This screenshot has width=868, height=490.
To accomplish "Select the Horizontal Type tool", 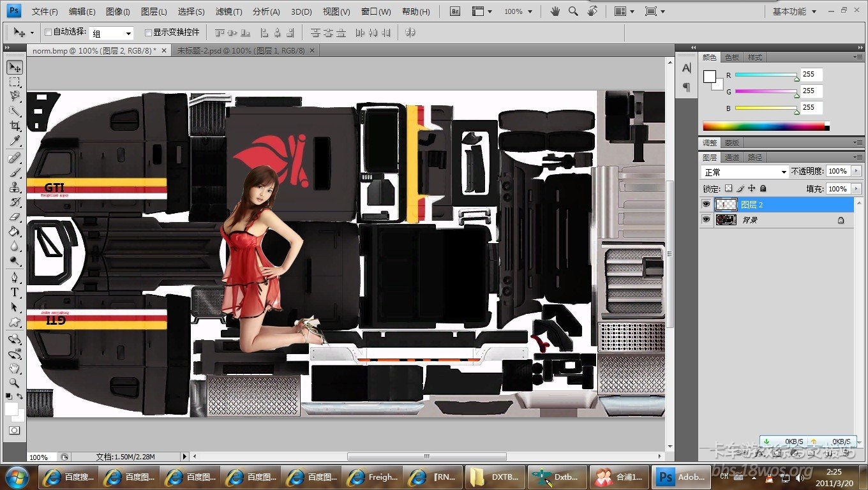I will 15,292.
